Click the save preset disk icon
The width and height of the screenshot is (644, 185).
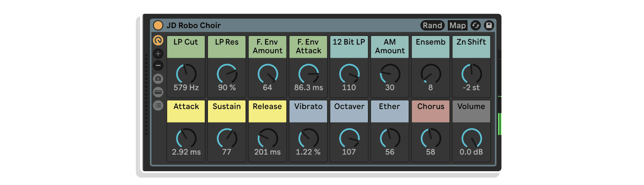489,26
